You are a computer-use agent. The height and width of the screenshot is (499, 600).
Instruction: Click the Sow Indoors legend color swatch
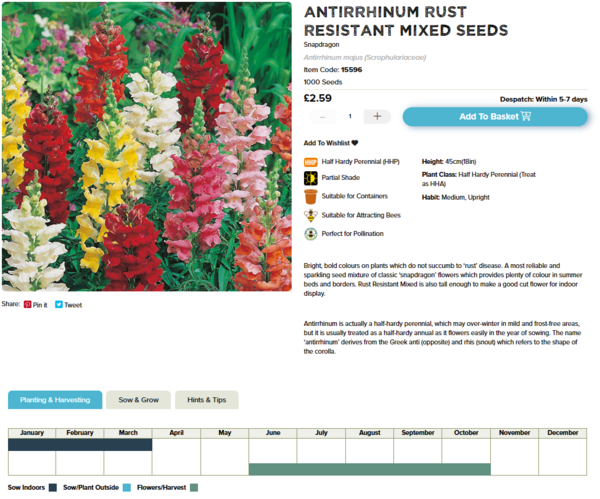(x=53, y=488)
